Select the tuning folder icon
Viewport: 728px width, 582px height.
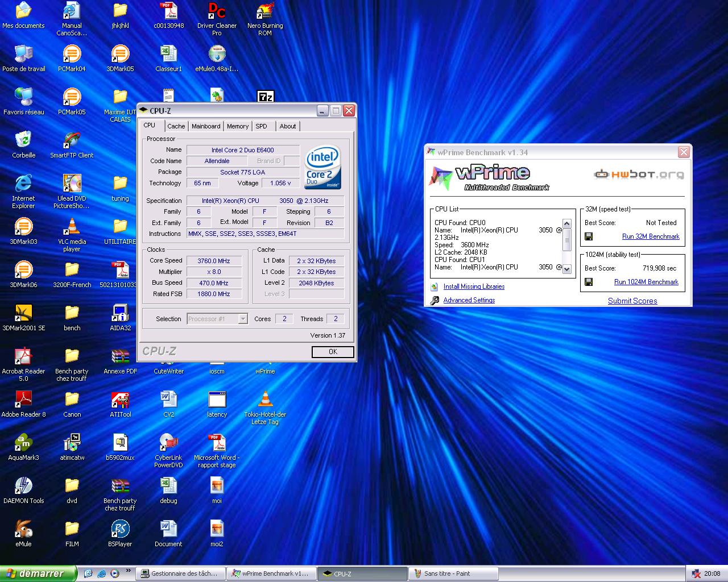(x=120, y=188)
